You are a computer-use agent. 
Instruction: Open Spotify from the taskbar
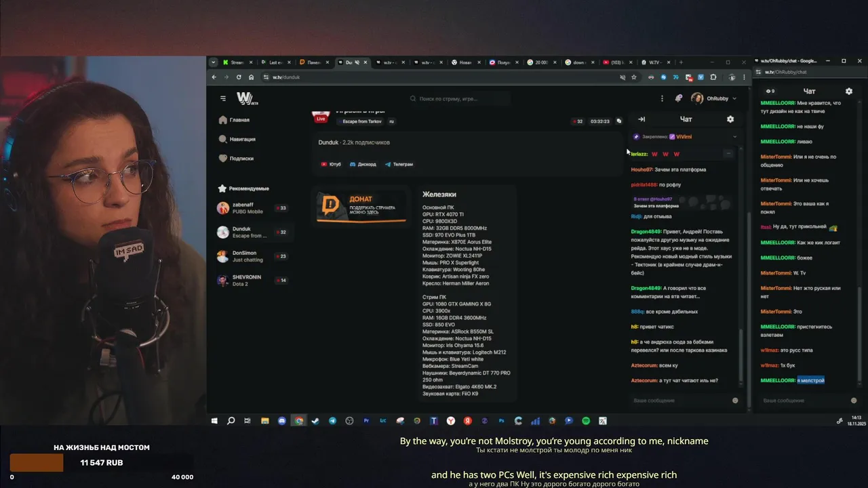point(586,421)
